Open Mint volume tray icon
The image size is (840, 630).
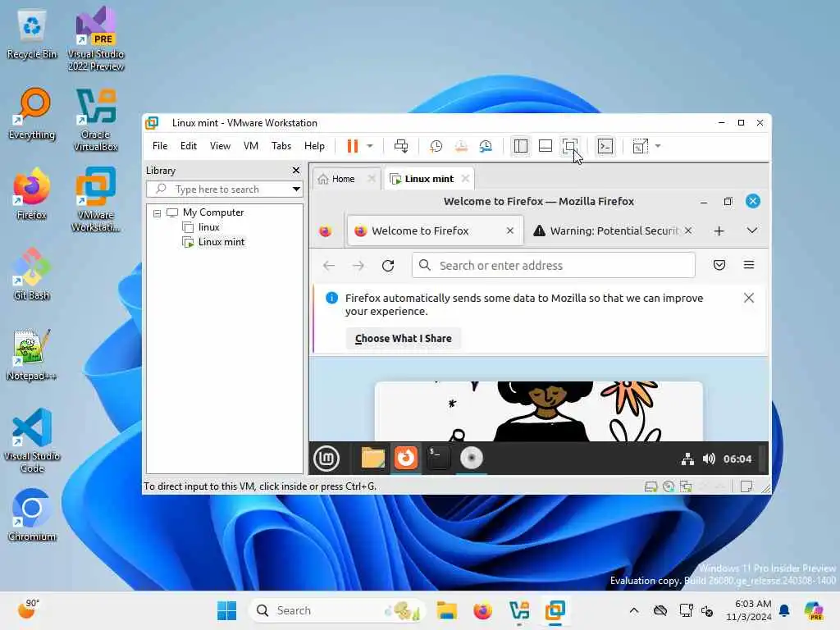(x=709, y=459)
